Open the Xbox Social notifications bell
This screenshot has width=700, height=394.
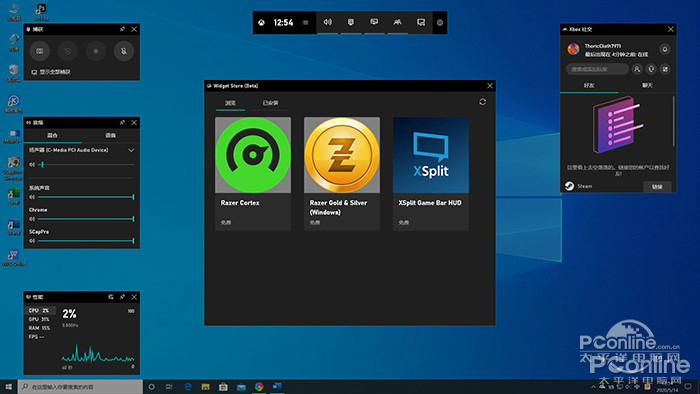[x=665, y=50]
